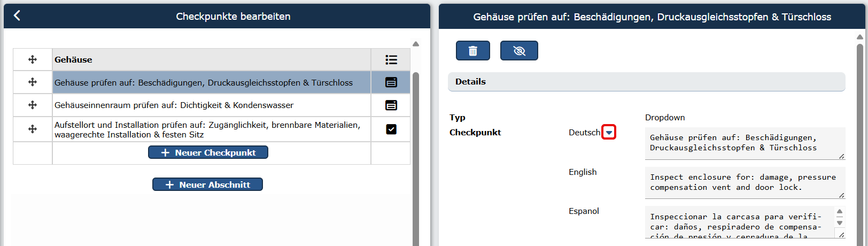Screen dimensions: 868x246
Task: Toggle checkpoint visibility with the crossed eye
Action: [519, 50]
